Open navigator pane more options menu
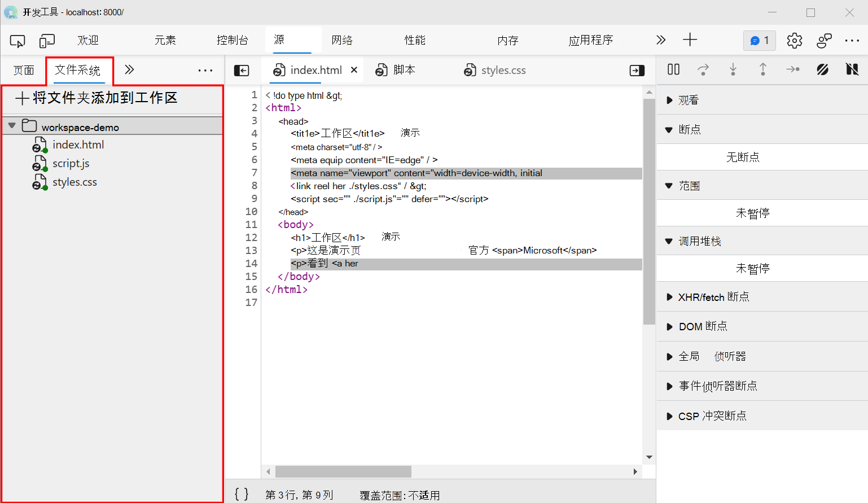868x503 pixels. [x=205, y=71]
